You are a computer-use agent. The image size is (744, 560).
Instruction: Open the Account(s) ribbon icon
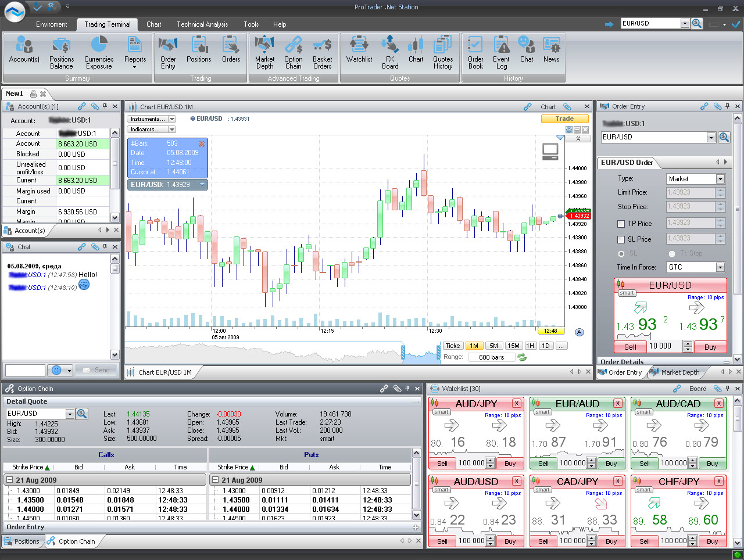[24, 50]
